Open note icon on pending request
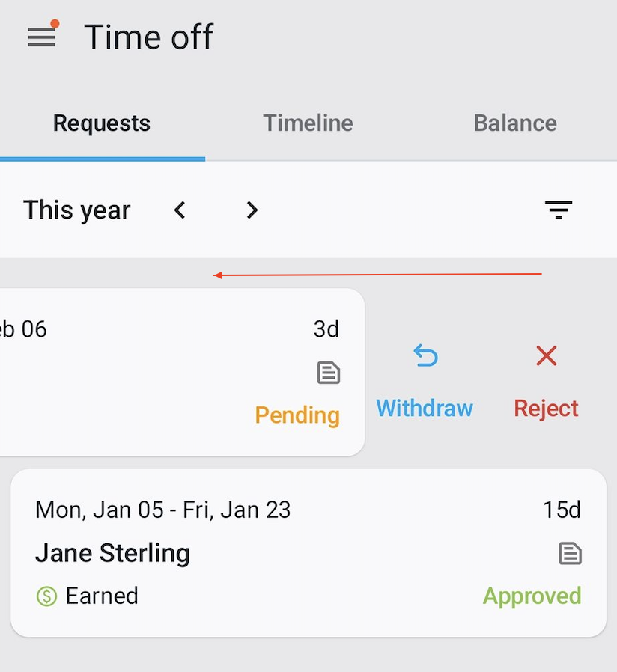Viewport: 617px width, 672px height. (x=328, y=373)
